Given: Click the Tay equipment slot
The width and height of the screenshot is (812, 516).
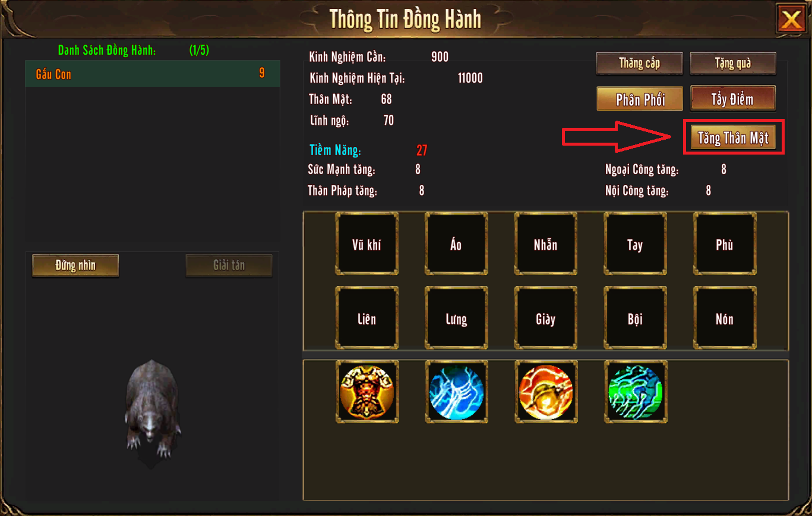Looking at the screenshot, I should pos(635,244).
